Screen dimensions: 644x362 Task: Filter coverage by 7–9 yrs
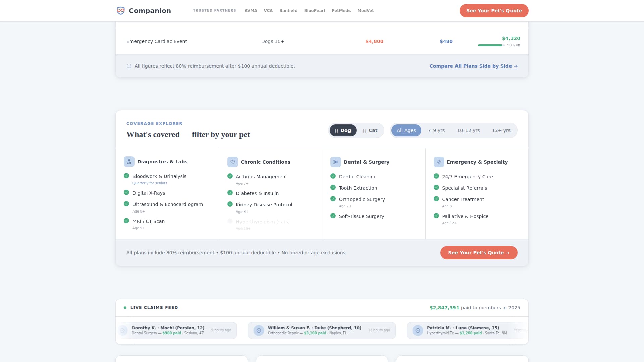(x=436, y=130)
